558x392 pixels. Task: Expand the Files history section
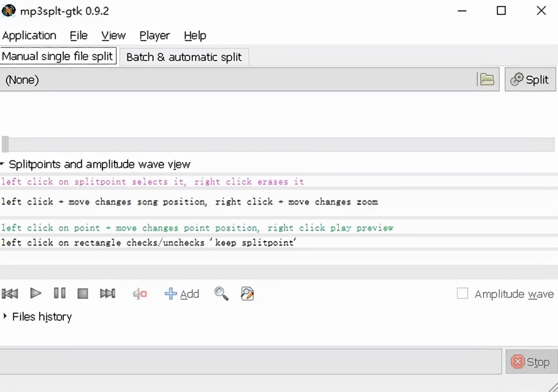point(37,317)
